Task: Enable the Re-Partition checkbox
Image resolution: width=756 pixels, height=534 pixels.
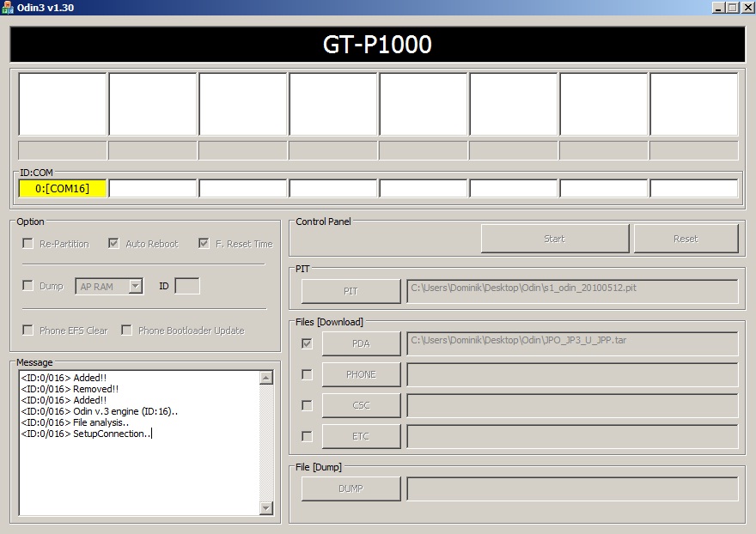Action: pos(28,243)
